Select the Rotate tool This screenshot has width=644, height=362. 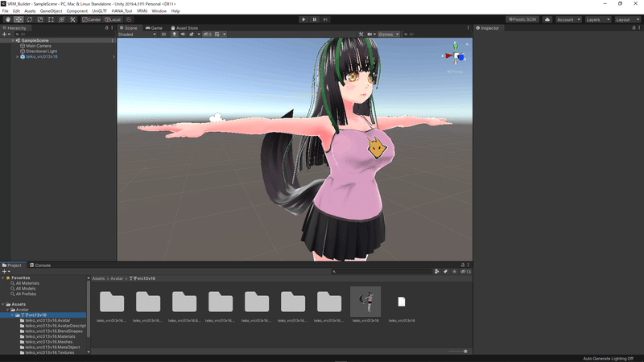pos(29,19)
